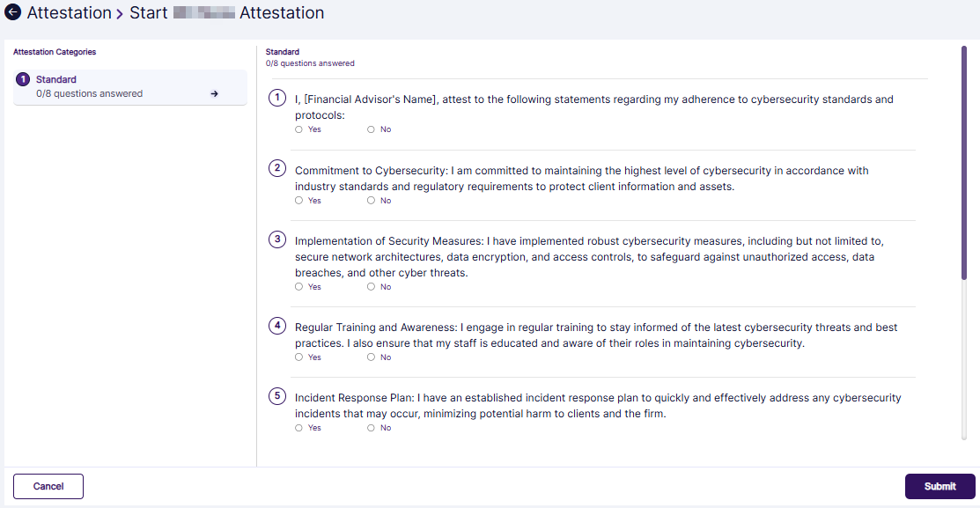Select Yes for Incident Response Plan question

point(298,427)
